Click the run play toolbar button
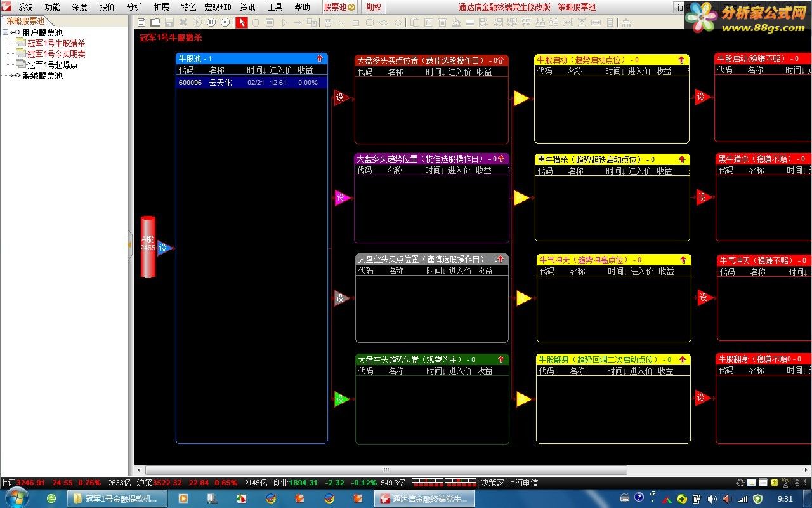 pyautogui.click(x=197, y=22)
